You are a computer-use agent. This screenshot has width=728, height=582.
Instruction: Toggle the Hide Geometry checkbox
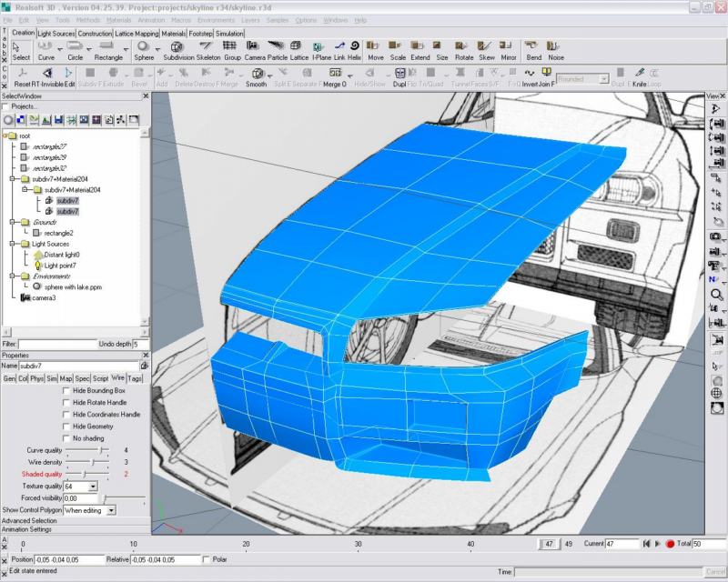coord(66,426)
